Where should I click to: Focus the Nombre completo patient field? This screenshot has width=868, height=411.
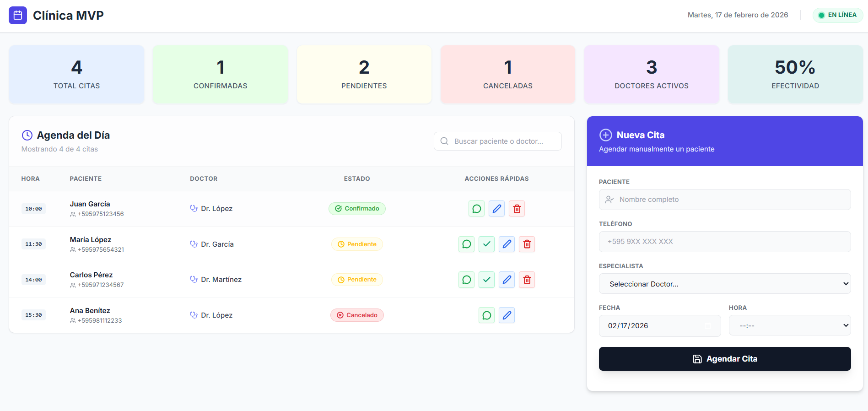[724, 200]
